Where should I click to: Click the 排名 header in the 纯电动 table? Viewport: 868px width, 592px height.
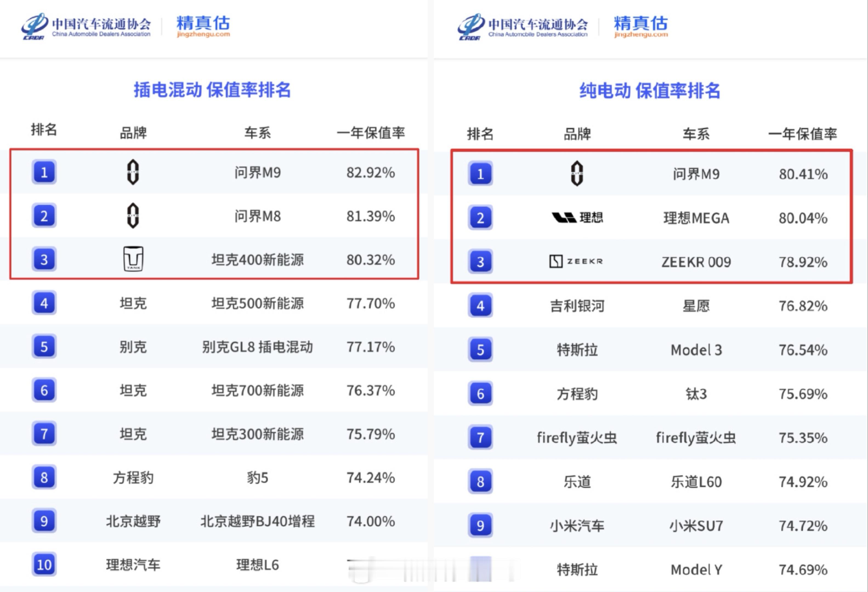pos(480,134)
